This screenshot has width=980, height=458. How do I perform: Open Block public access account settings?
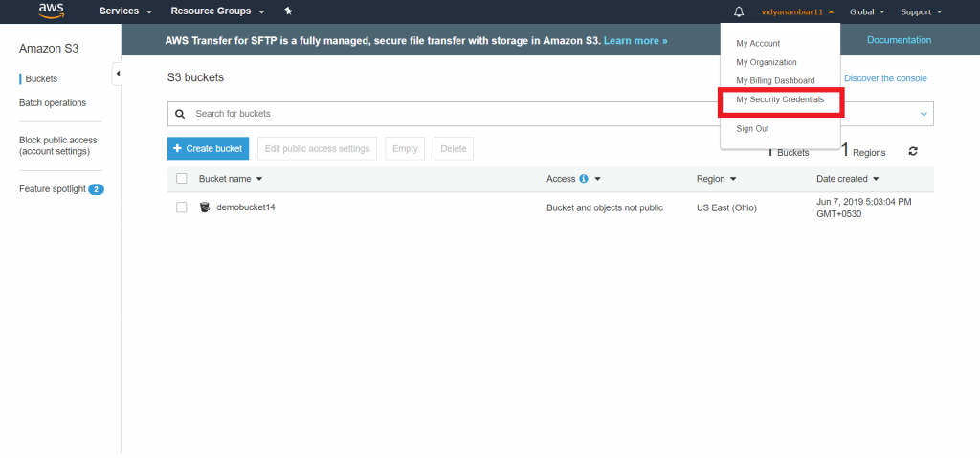tap(58, 145)
